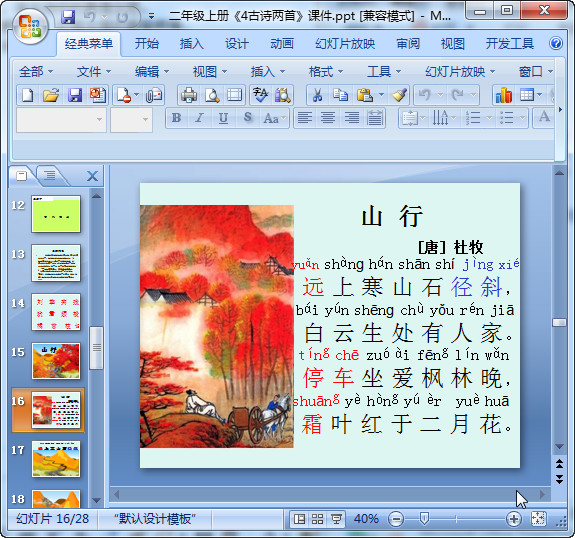
Task: Adjust the zoom slider handle
Action: click(x=424, y=519)
